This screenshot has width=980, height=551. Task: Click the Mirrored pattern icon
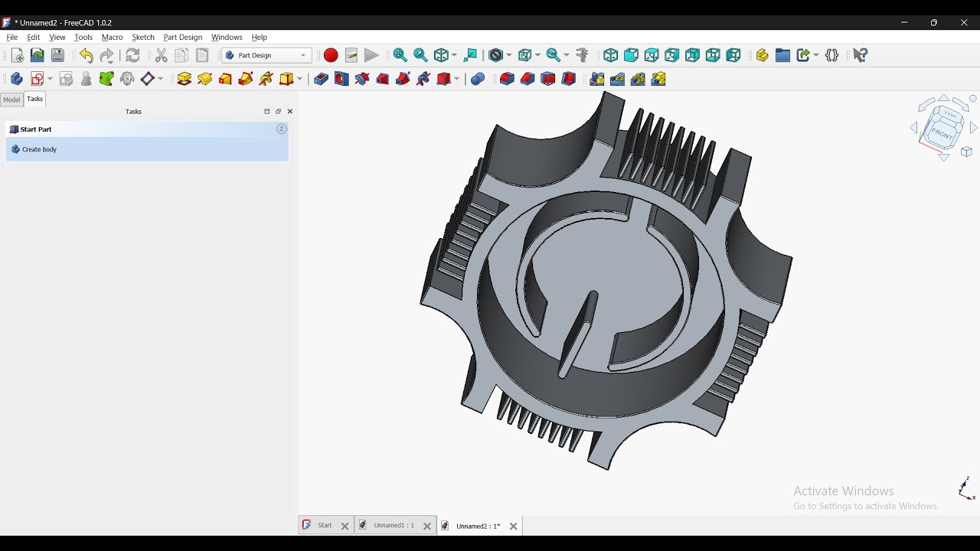597,79
